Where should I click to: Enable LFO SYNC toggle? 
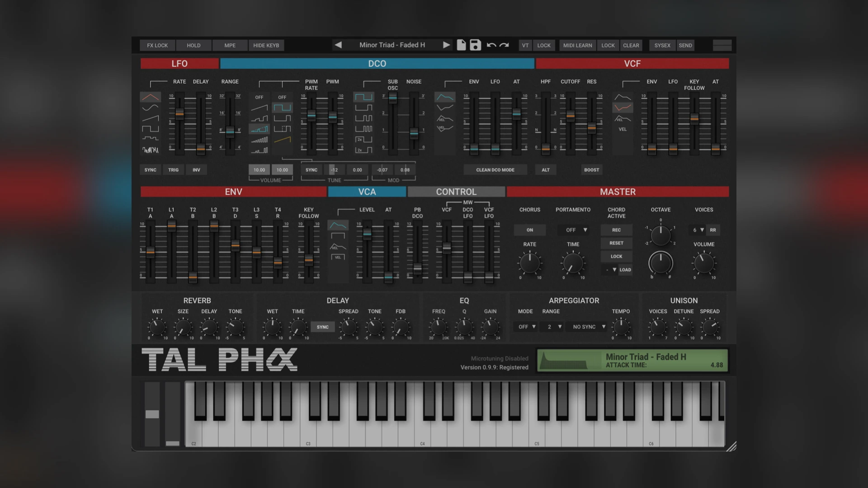(150, 170)
